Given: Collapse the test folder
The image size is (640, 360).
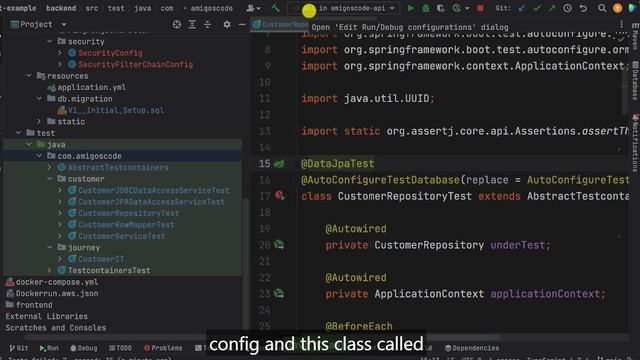Looking at the screenshot, I should click(x=19, y=133).
